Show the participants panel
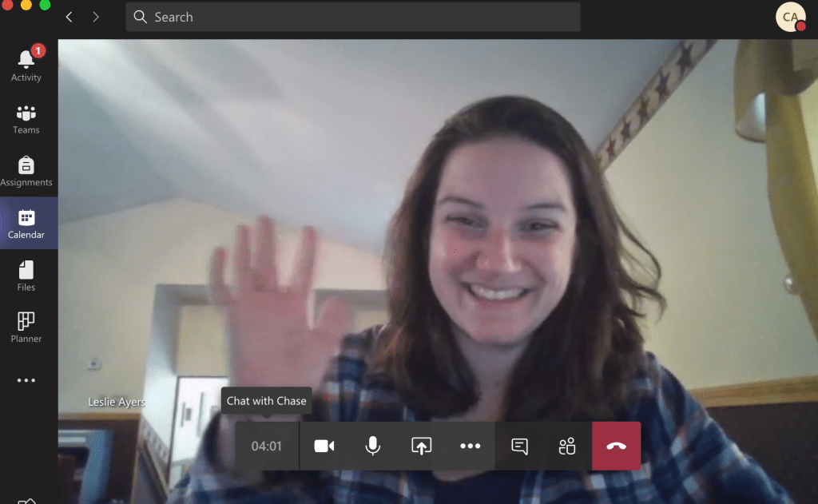The image size is (818, 504). click(567, 446)
